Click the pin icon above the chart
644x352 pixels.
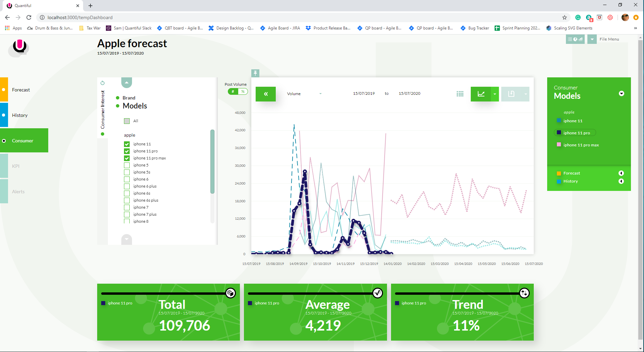point(255,73)
